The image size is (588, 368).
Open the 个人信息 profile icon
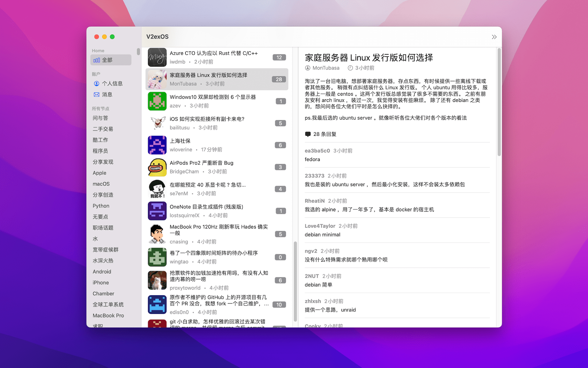(97, 84)
